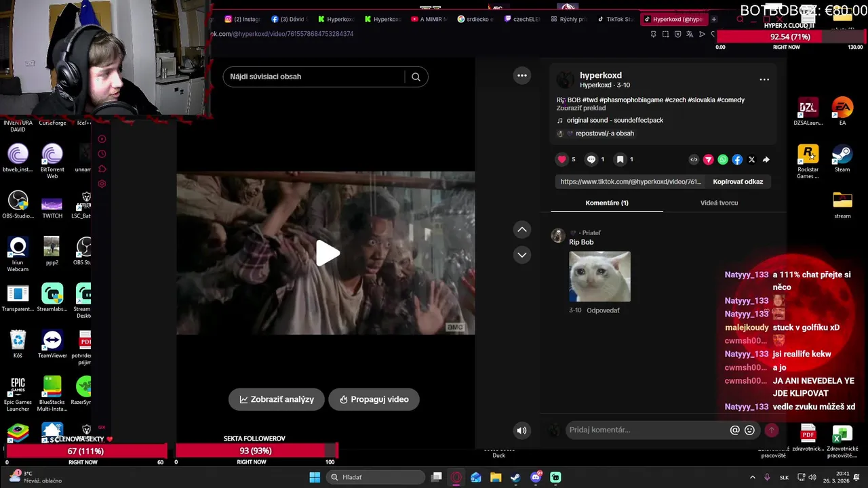
Task: Mute the video with the speaker icon
Action: pos(521,430)
